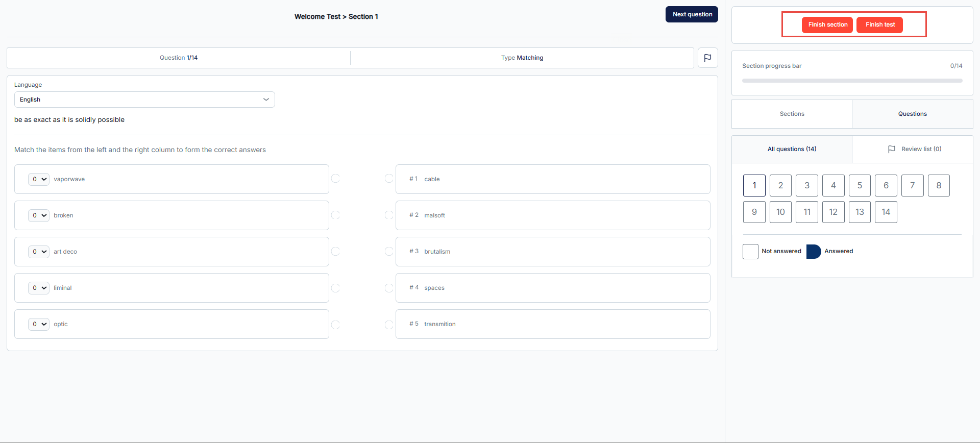Open the match number dropdown for liminal
The height and width of the screenshot is (443, 980).
39,288
